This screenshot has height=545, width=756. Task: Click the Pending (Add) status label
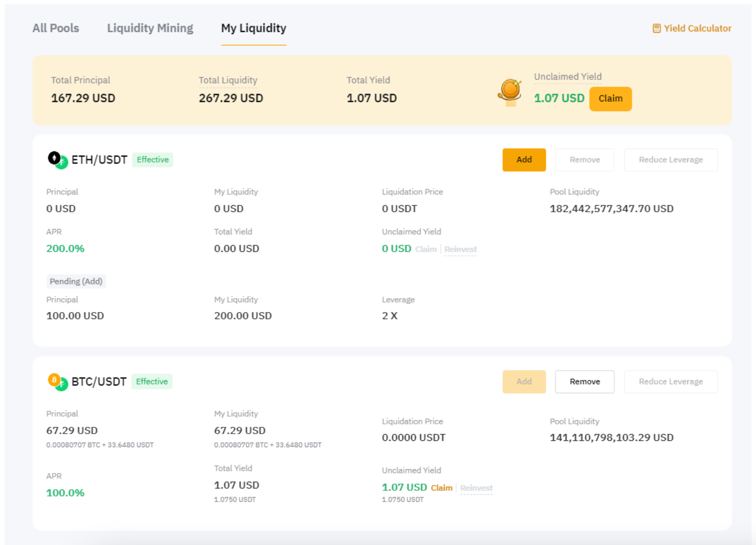pos(76,281)
